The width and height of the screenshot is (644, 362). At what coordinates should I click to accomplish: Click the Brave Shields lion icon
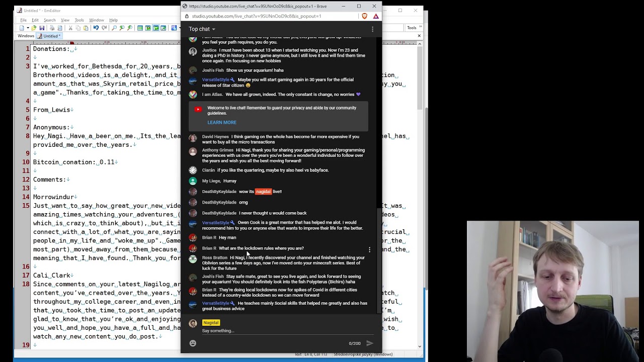coord(365,16)
